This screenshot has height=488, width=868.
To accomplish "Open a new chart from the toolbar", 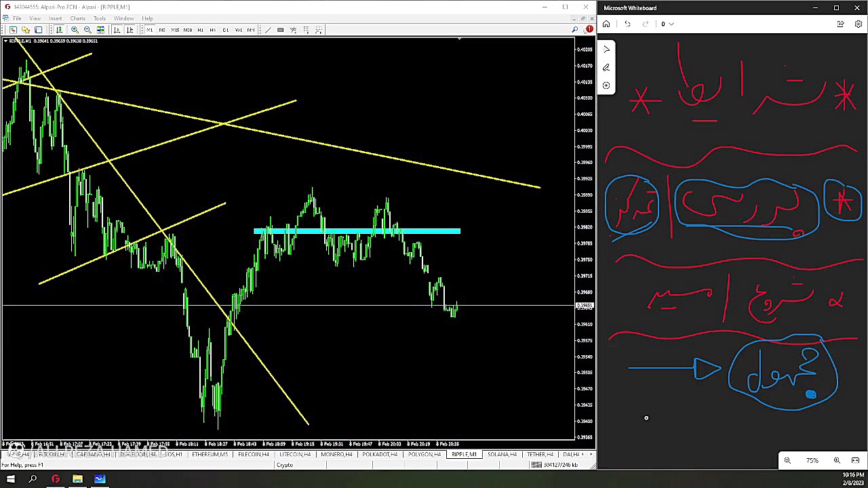I will pos(13,30).
